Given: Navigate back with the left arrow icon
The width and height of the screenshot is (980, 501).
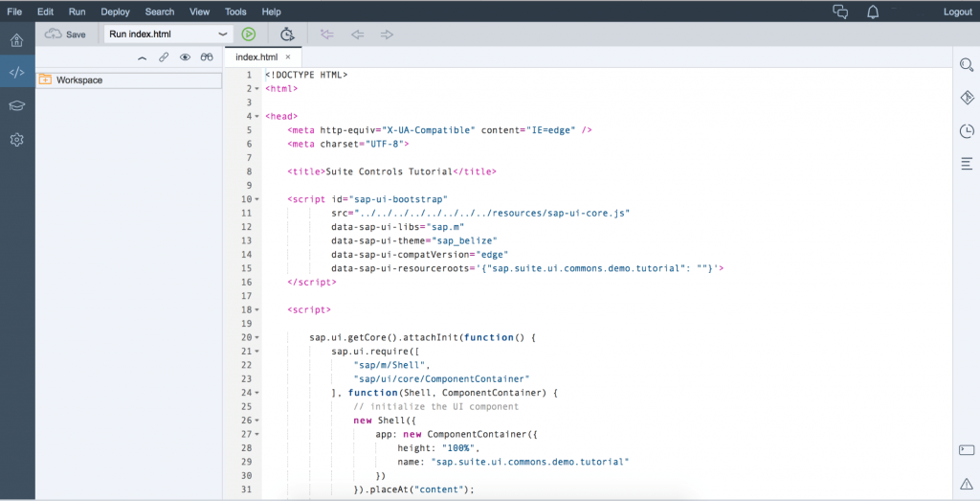Looking at the screenshot, I should coord(358,34).
